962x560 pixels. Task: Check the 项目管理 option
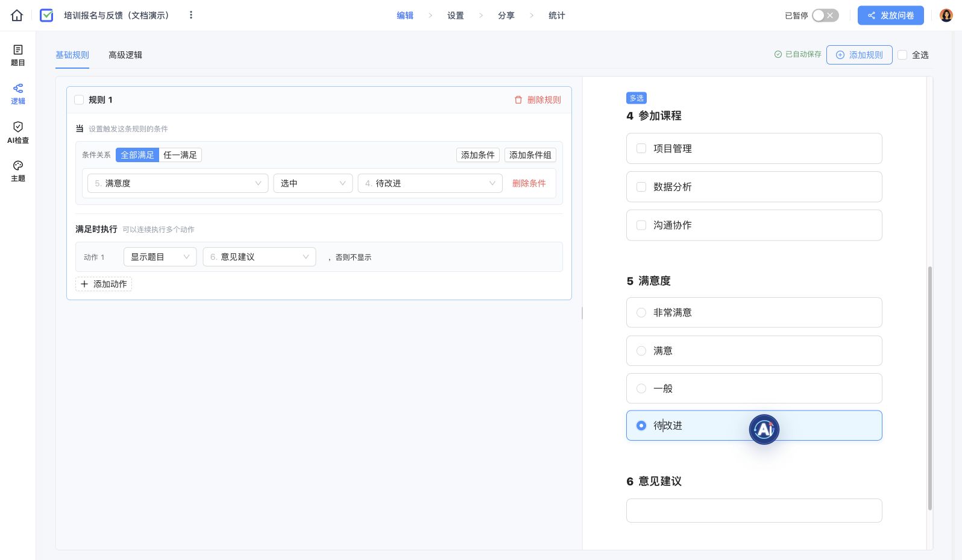(x=754, y=148)
